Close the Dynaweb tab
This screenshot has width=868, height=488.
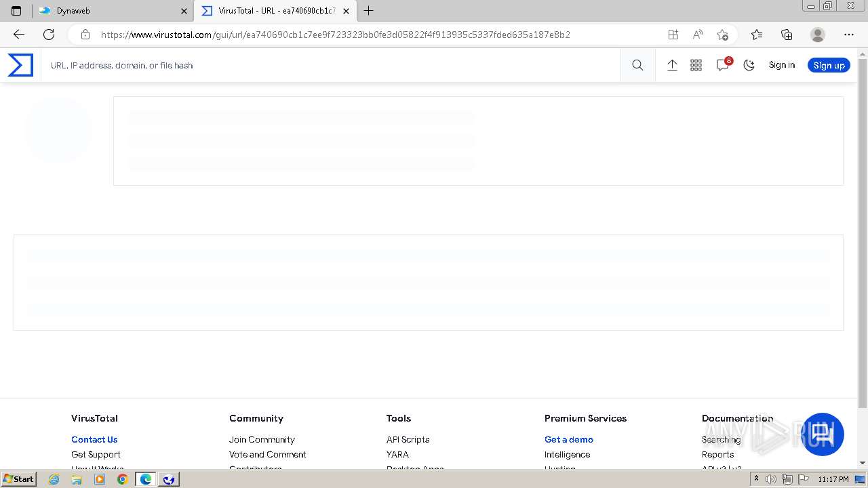(184, 11)
